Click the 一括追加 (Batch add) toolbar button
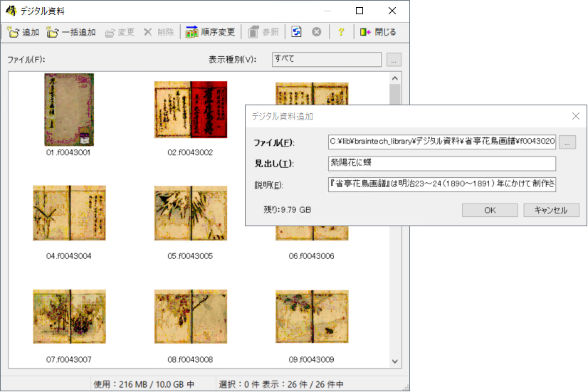The height and width of the screenshot is (392, 588). [x=71, y=32]
